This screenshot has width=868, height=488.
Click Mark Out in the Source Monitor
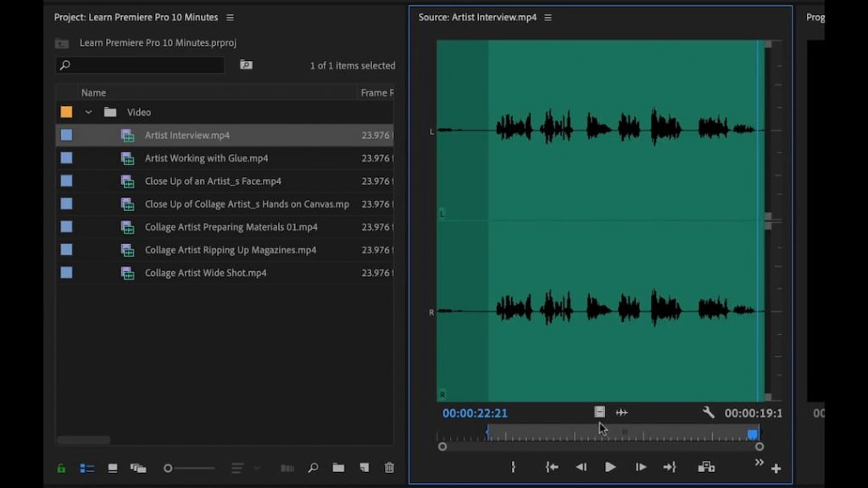point(670,467)
